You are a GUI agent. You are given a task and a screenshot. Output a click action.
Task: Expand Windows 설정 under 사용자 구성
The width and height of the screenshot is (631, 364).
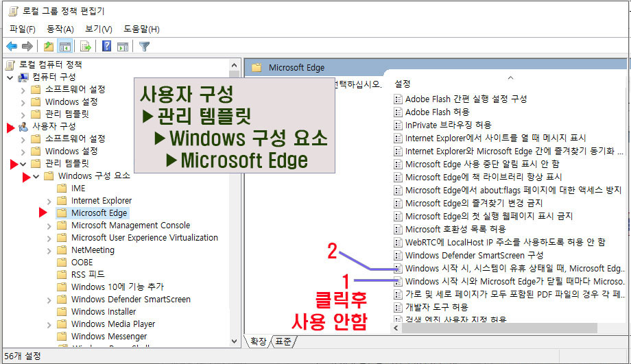coord(23,151)
